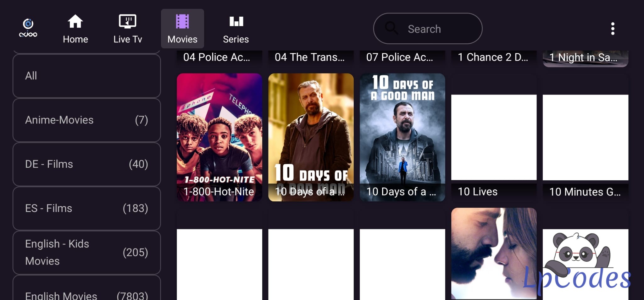Click the Search input field

point(428,29)
